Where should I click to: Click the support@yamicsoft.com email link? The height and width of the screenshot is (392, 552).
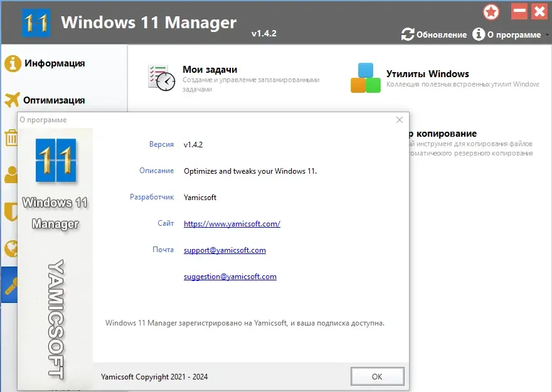[x=225, y=250]
